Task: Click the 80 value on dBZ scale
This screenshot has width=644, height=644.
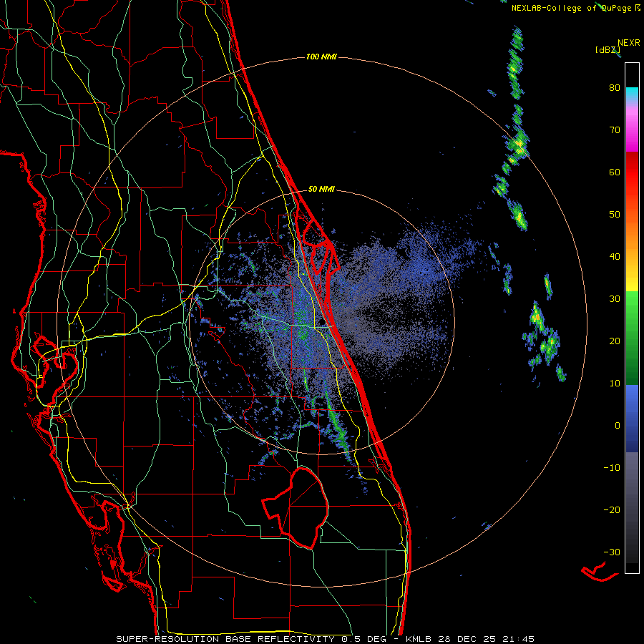Action: point(615,87)
